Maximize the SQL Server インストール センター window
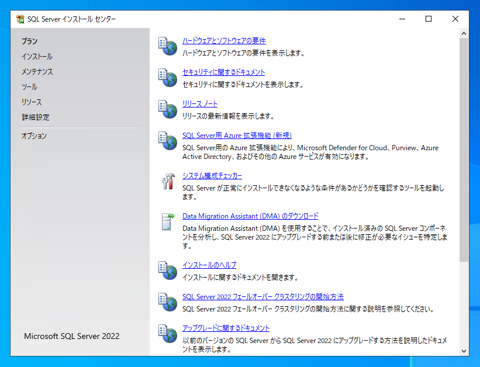The height and width of the screenshot is (367, 480). pyautogui.click(x=429, y=19)
